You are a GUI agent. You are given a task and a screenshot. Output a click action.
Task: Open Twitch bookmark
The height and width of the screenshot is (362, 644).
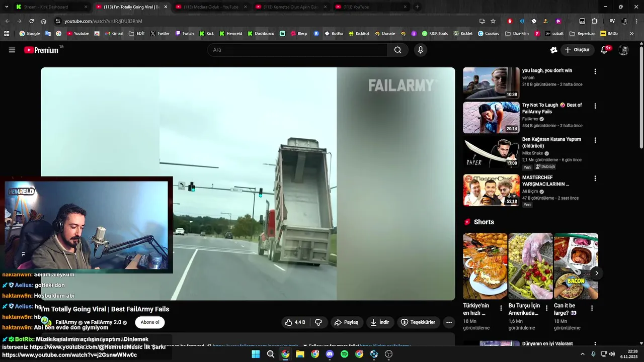pyautogui.click(x=185, y=34)
